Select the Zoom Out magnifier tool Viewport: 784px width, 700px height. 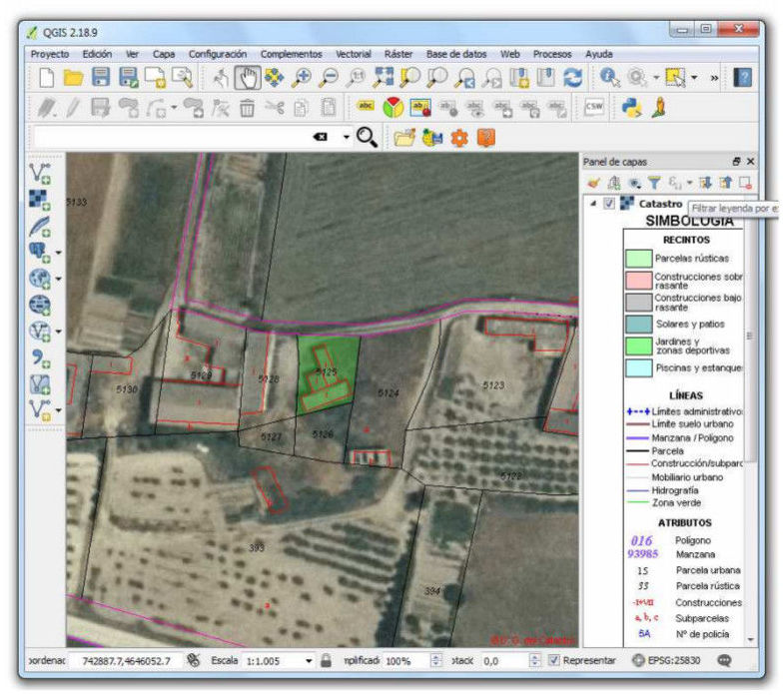[x=329, y=78]
